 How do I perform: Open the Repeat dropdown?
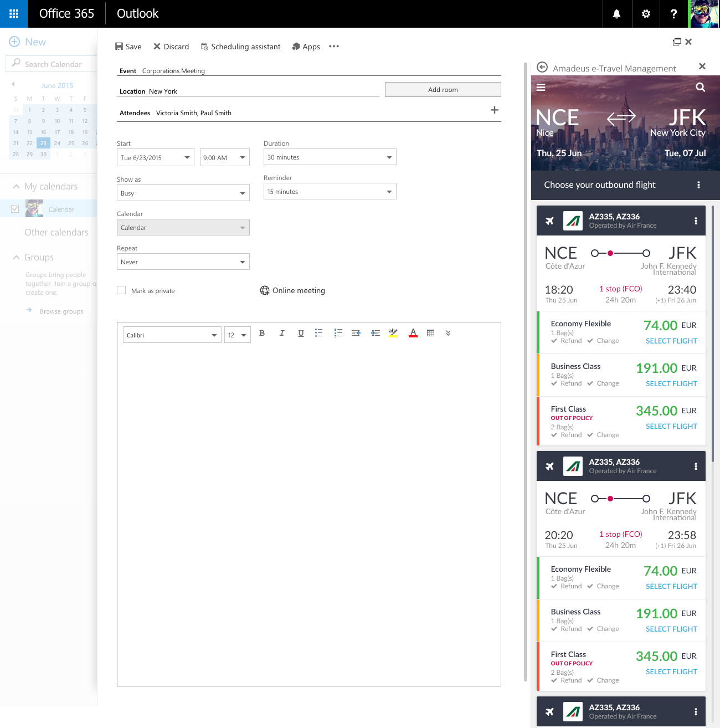click(x=183, y=262)
